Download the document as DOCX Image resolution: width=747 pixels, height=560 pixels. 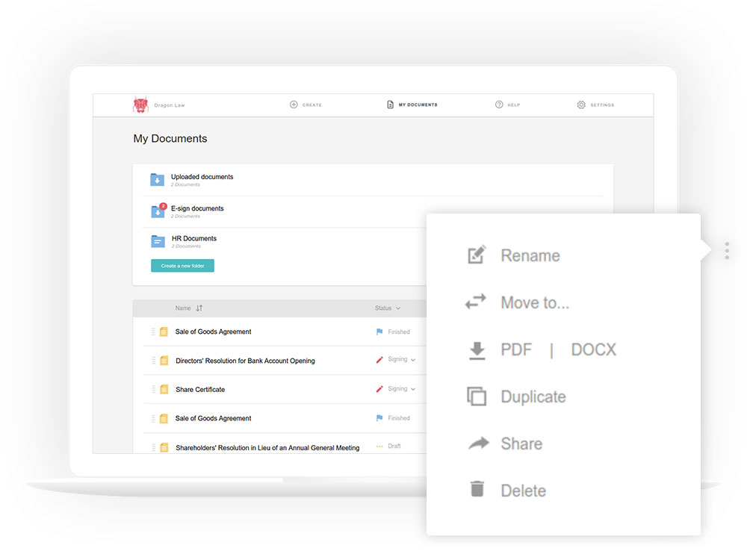[x=593, y=349]
